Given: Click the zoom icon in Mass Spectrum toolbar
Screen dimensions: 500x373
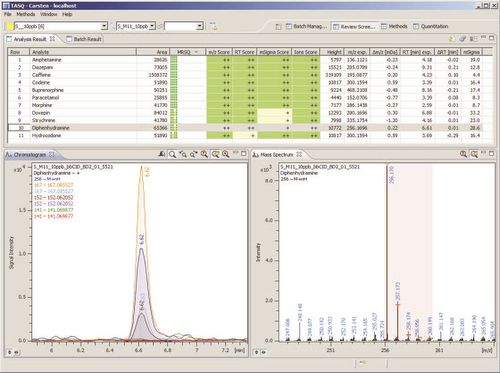Looking at the screenshot, I should click(x=463, y=154).
